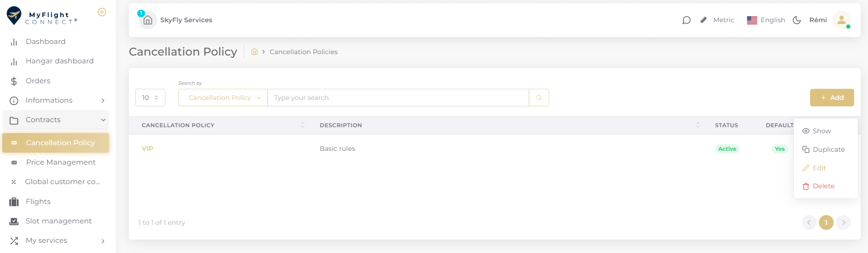Screen dimensions: 868x253
Task: Click the Add button
Action: pyautogui.click(x=832, y=98)
